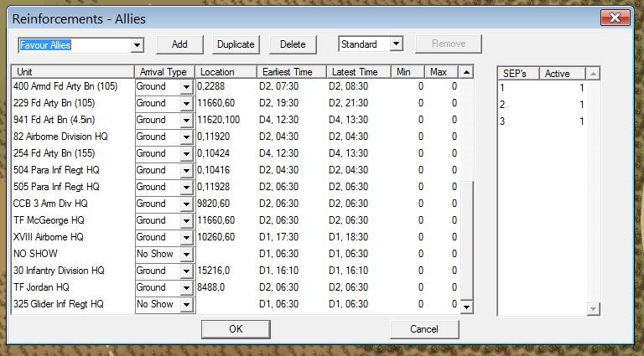
Task: Click the Delete button
Action: [x=293, y=44]
